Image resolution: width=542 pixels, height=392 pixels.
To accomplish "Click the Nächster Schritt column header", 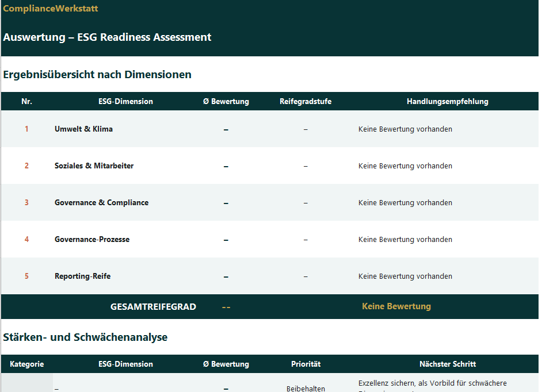I will 447,364.
